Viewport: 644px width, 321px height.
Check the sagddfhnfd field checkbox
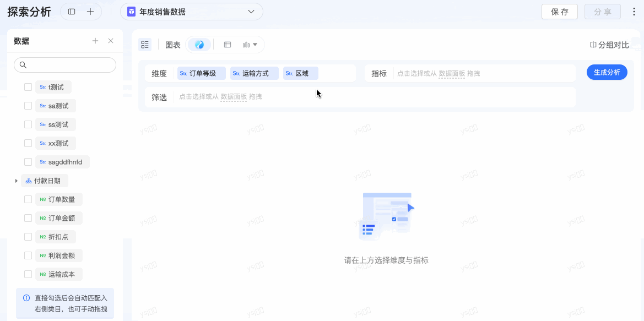pyautogui.click(x=28, y=162)
